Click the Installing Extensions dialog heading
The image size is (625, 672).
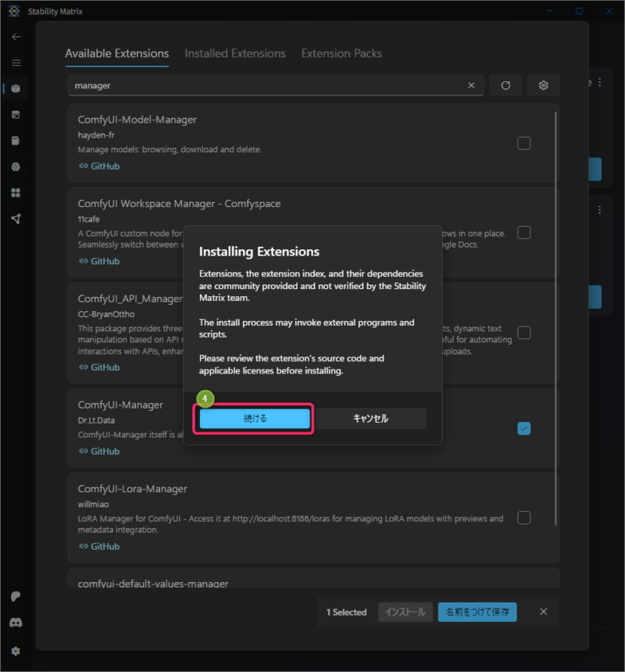click(x=259, y=252)
